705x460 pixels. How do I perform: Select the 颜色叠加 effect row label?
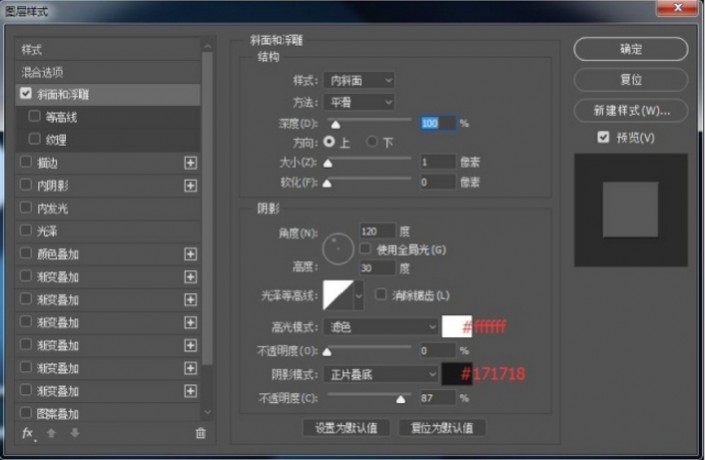click(58, 254)
